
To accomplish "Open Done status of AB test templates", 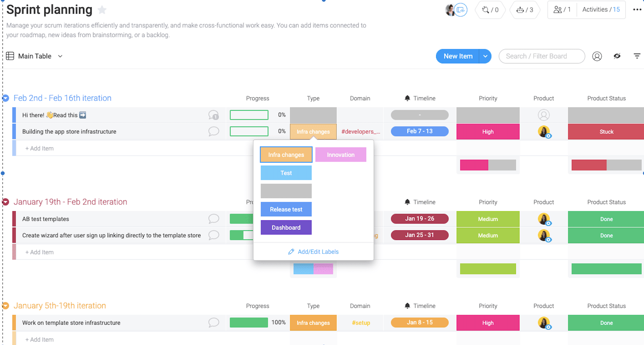I will (x=606, y=219).
